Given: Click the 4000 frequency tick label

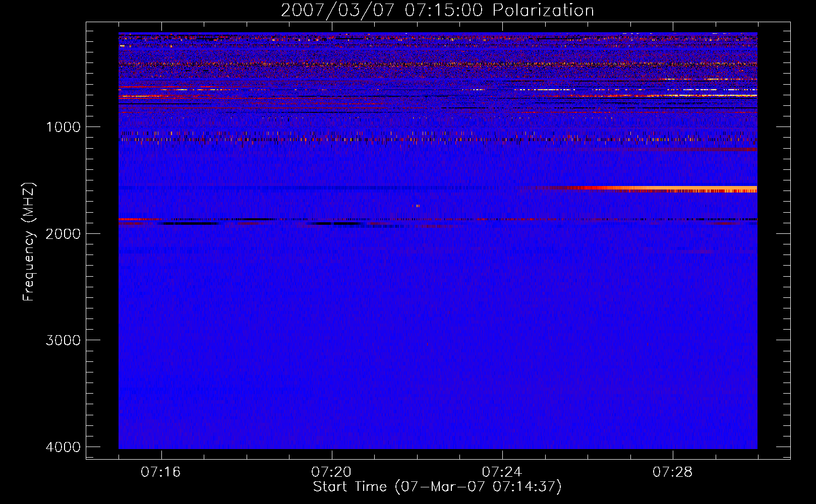Looking at the screenshot, I should tap(63, 447).
